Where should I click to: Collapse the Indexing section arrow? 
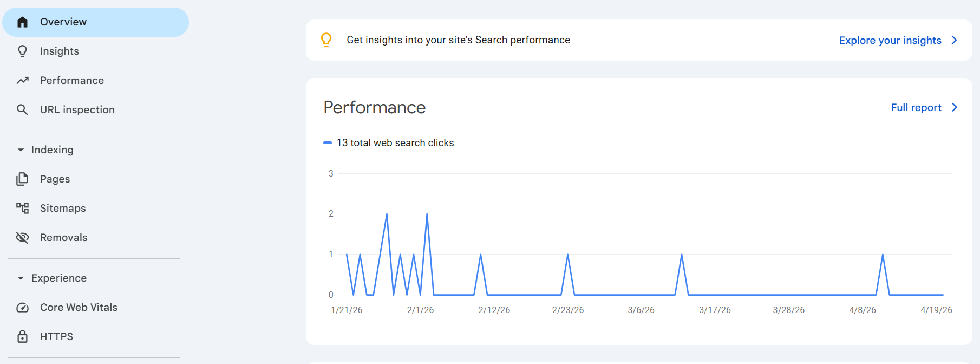tap(21, 150)
